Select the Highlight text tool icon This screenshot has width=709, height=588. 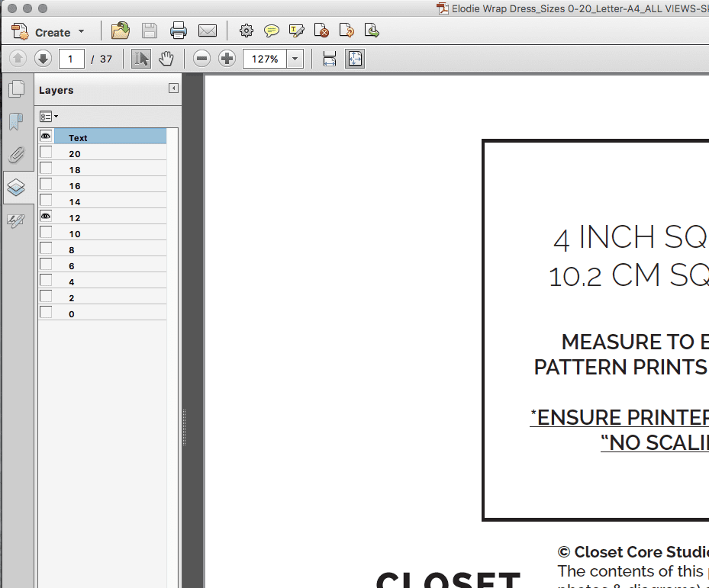pyautogui.click(x=297, y=31)
